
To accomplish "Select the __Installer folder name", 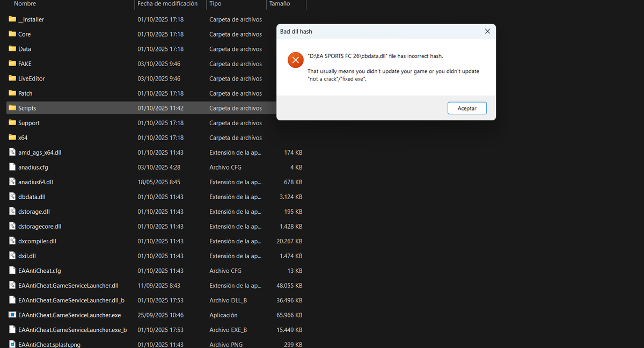I will [x=31, y=19].
